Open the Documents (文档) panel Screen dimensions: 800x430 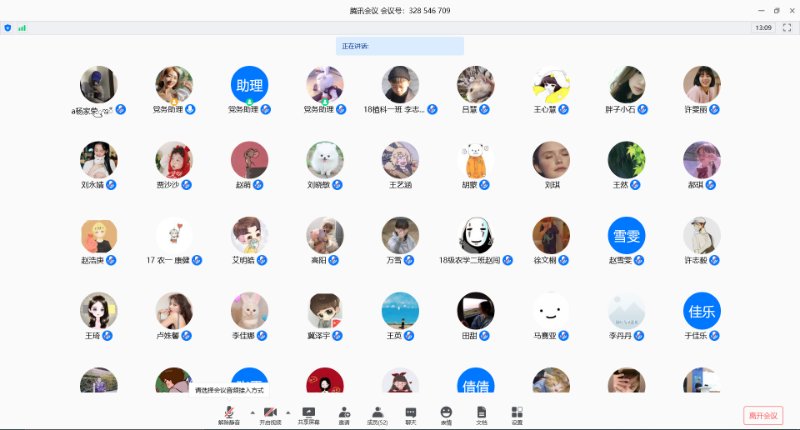point(481,414)
